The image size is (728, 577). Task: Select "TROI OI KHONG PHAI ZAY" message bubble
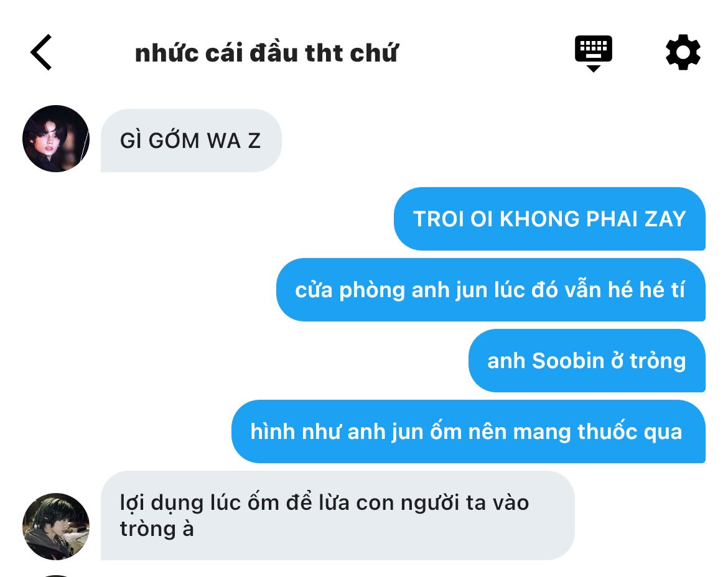pyautogui.click(x=549, y=219)
